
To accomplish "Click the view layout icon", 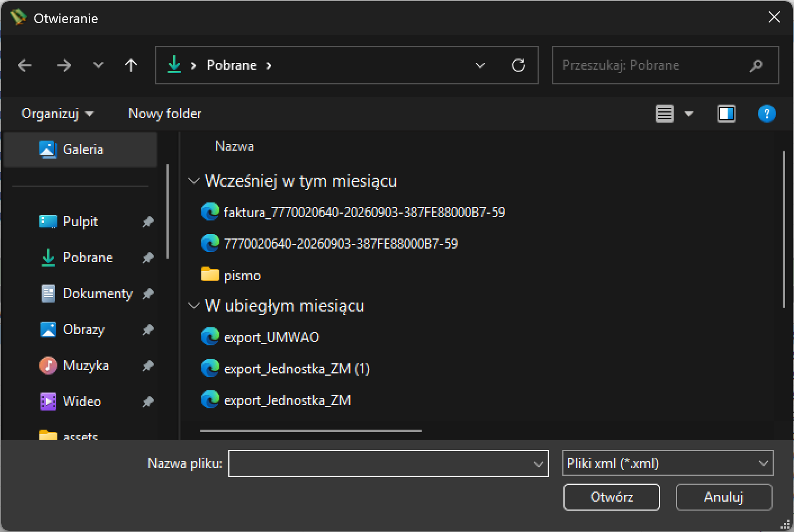I will click(665, 114).
